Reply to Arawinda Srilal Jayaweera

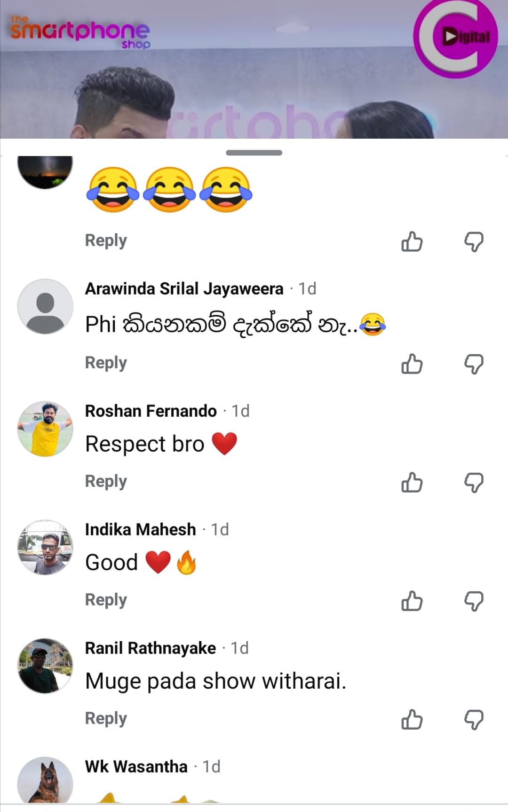point(106,363)
